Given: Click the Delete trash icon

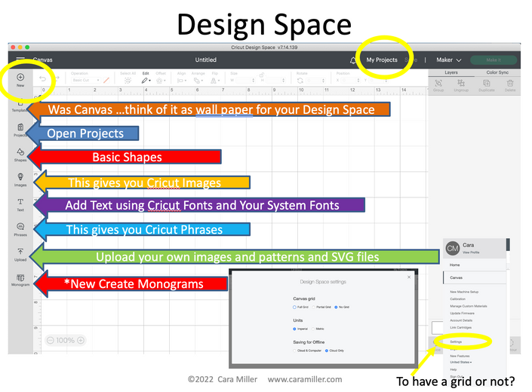Looking at the screenshot, I should 510,83.
